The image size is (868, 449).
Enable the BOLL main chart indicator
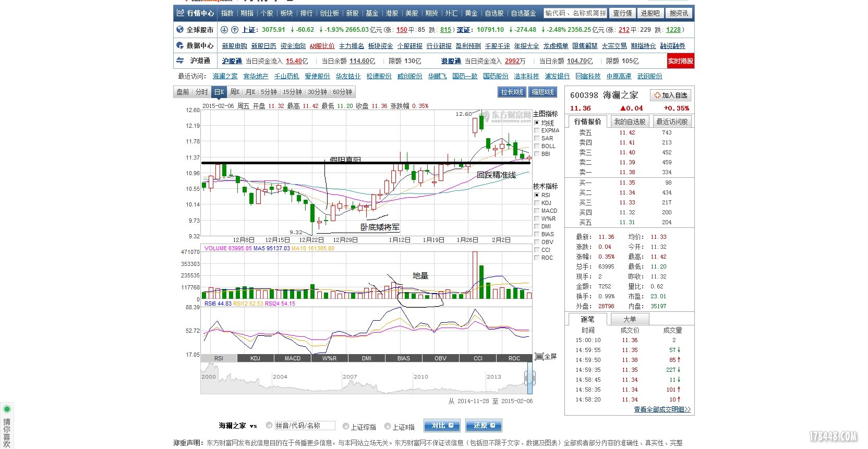(x=537, y=146)
